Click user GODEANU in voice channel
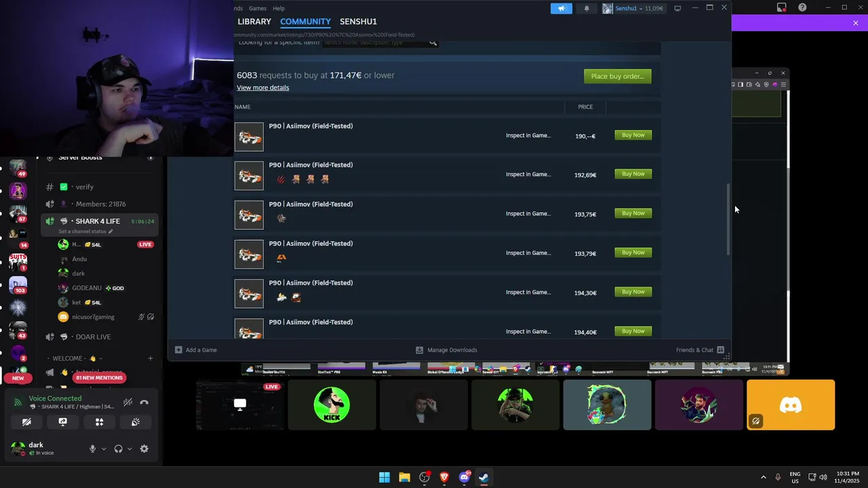Viewport: 868px width, 488px height. (86, 288)
